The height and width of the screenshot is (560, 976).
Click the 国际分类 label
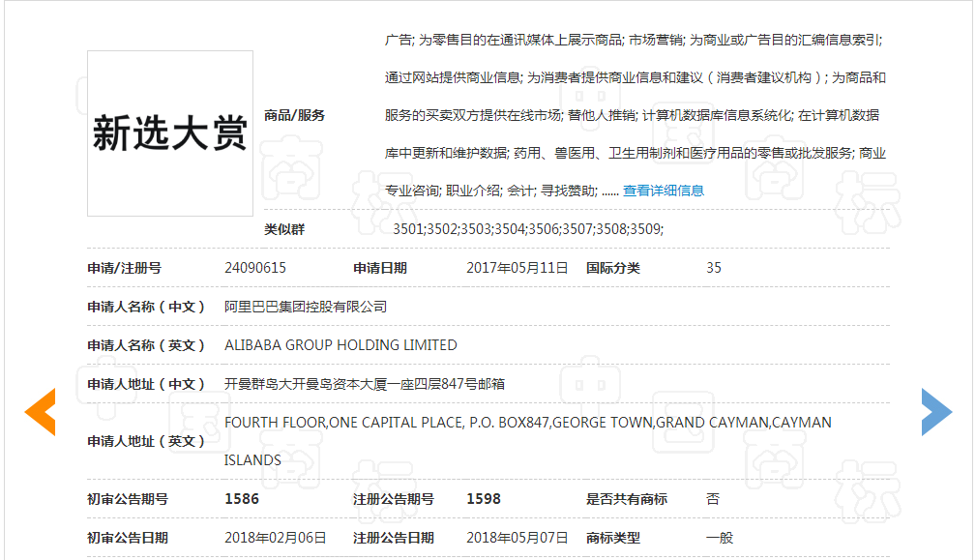click(612, 268)
